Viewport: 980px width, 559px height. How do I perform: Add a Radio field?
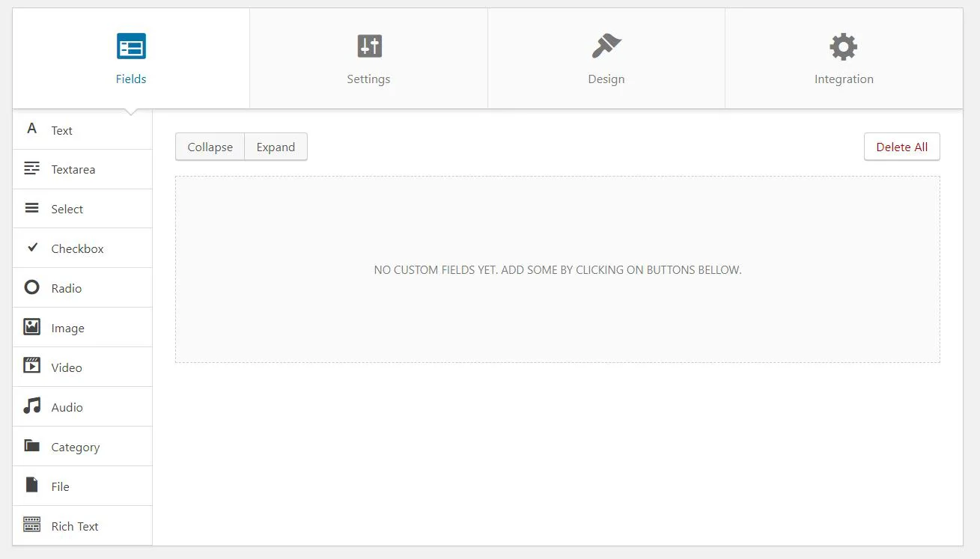82,288
